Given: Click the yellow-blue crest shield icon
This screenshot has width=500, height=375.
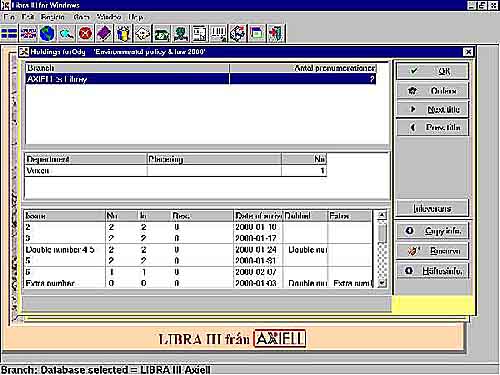Looking at the screenshot, I should (123, 34).
